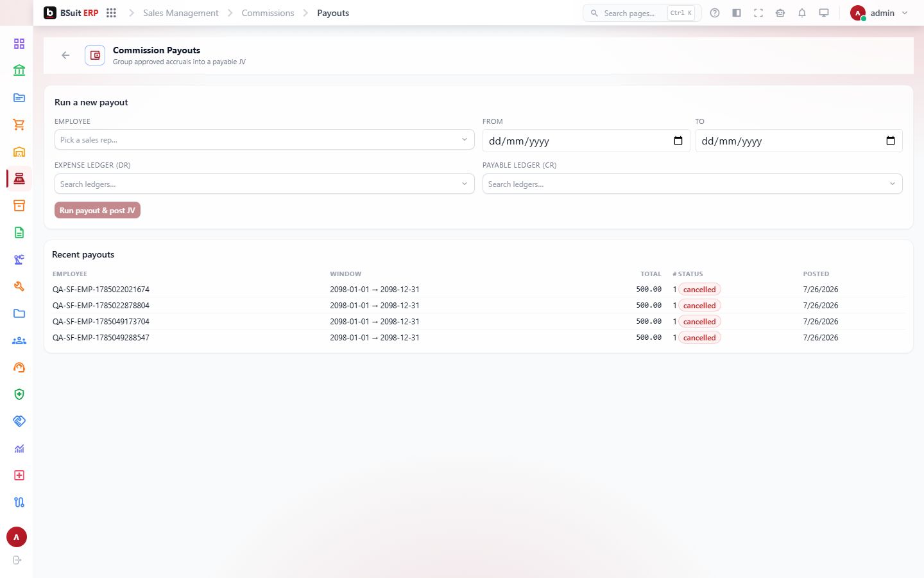The height and width of the screenshot is (578, 924).
Task: Open the archive box sidebar icon
Action: pos(19,206)
